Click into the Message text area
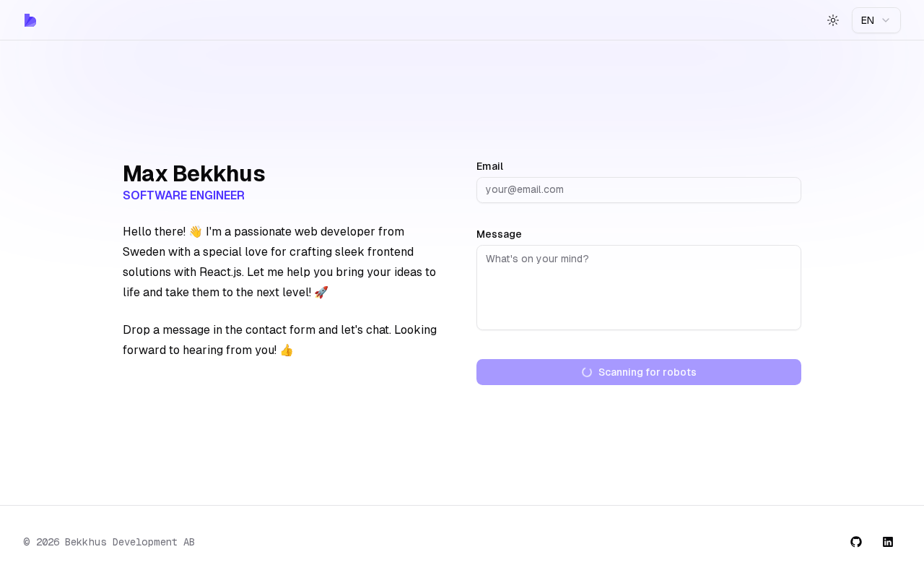 pyautogui.click(x=638, y=288)
